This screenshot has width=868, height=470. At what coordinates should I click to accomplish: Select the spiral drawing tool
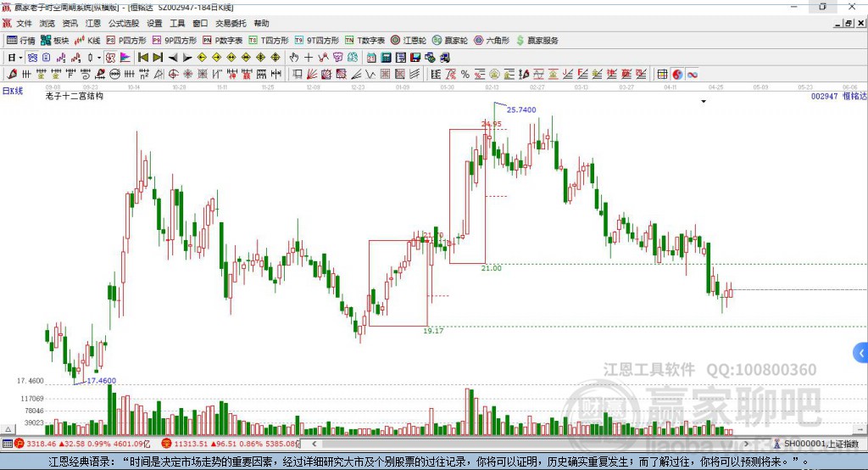(86, 75)
